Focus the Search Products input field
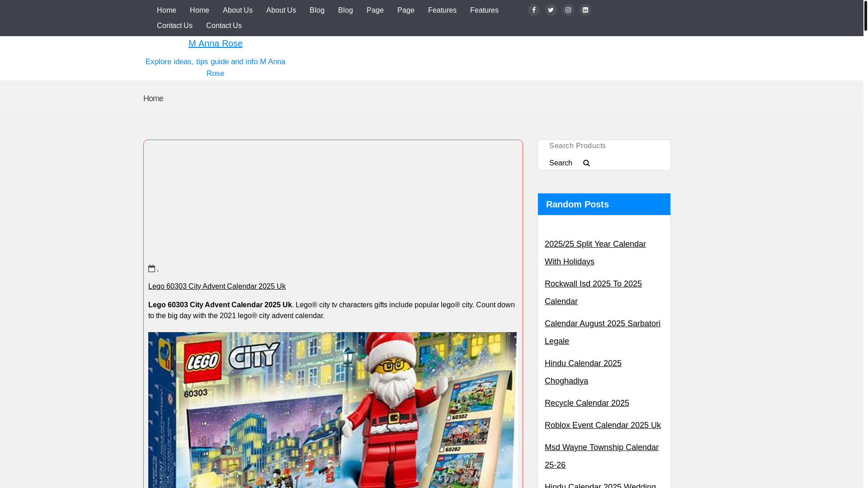The image size is (868, 488). click(604, 146)
